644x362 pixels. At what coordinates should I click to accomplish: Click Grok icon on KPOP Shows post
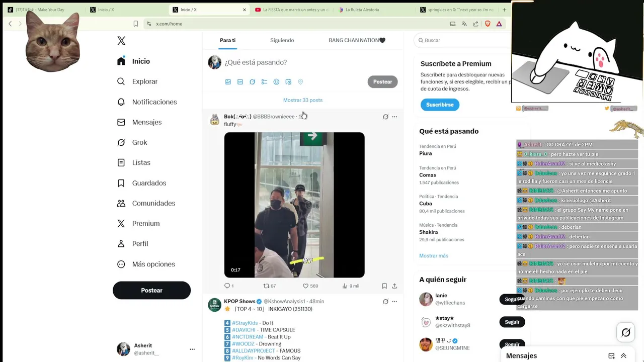[x=385, y=302]
